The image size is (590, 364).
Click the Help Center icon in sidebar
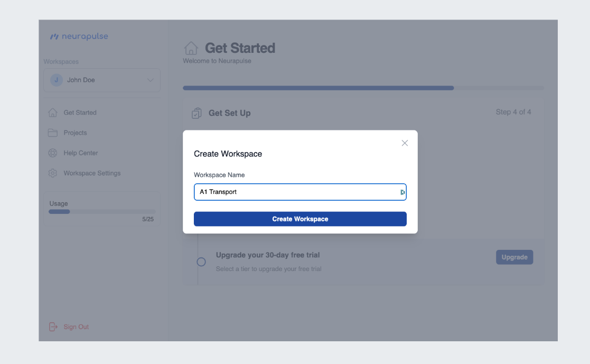[x=52, y=153]
